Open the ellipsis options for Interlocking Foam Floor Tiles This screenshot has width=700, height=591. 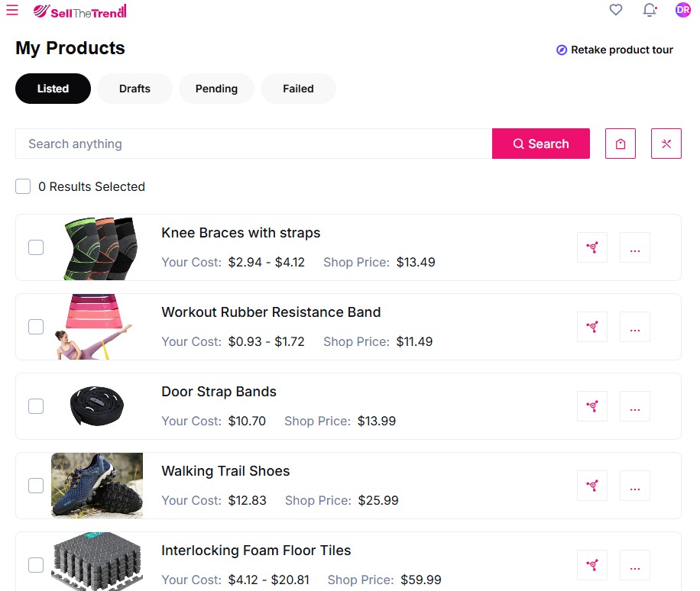(635, 565)
